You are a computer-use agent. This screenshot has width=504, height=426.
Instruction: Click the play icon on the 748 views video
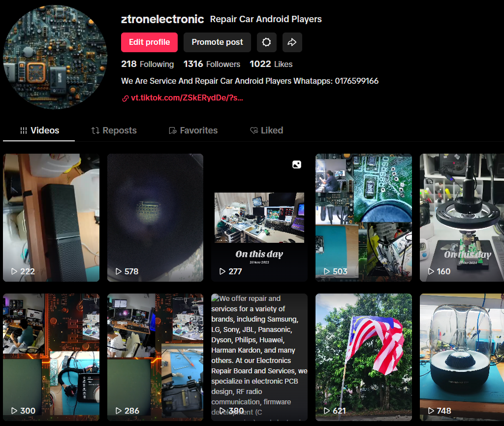click(x=431, y=411)
